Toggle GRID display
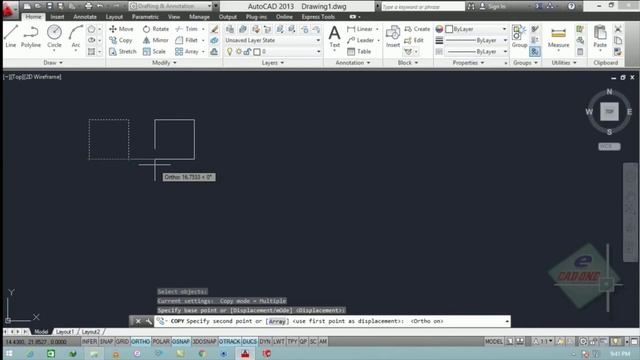 click(x=122, y=342)
